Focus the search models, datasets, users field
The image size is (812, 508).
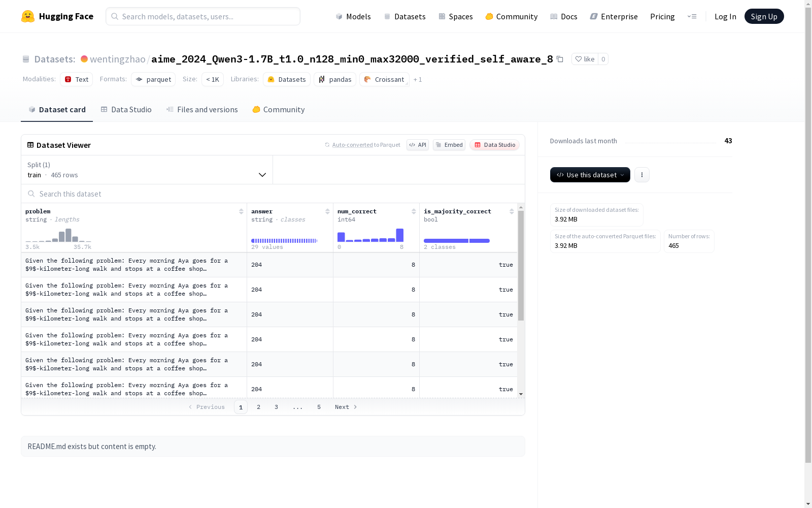coord(203,16)
